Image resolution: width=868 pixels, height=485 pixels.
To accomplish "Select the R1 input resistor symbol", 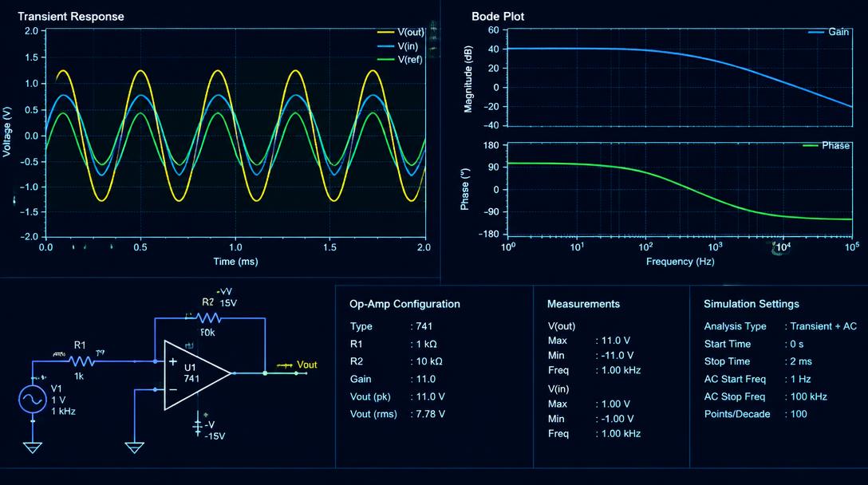I will [81, 361].
